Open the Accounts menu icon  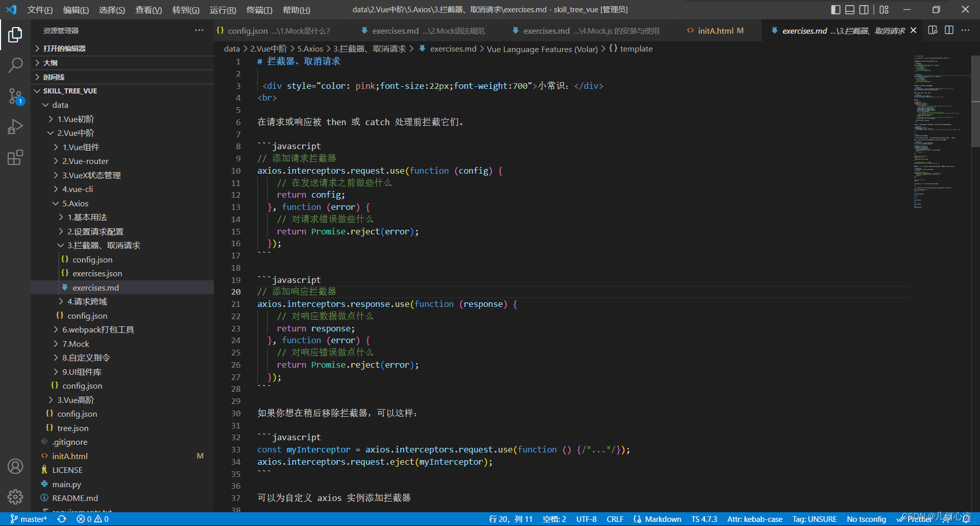tap(15, 466)
